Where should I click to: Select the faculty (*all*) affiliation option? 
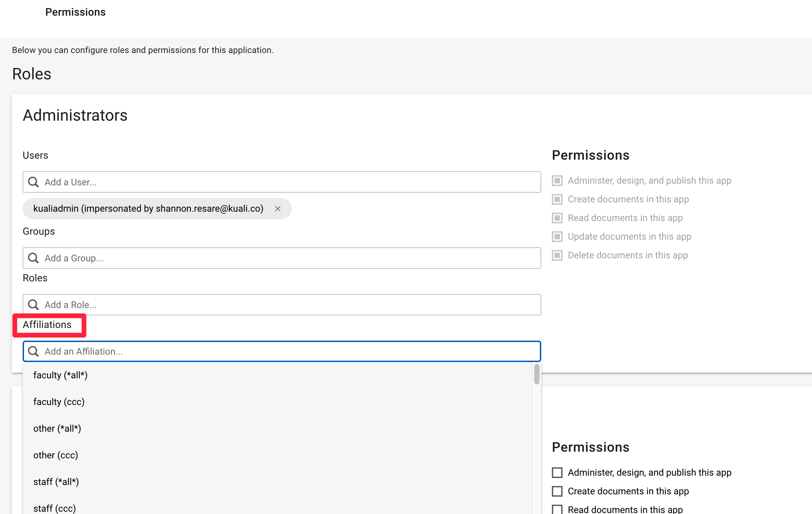coord(60,375)
